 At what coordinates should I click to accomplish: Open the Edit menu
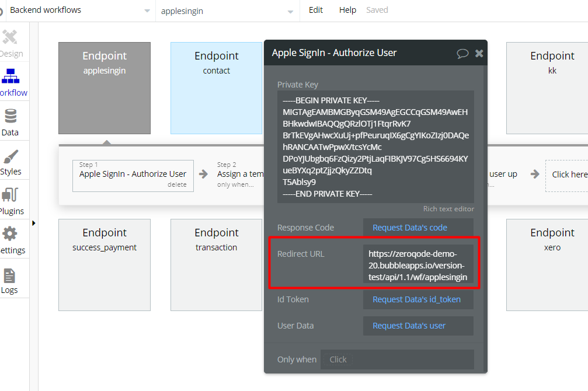316,10
